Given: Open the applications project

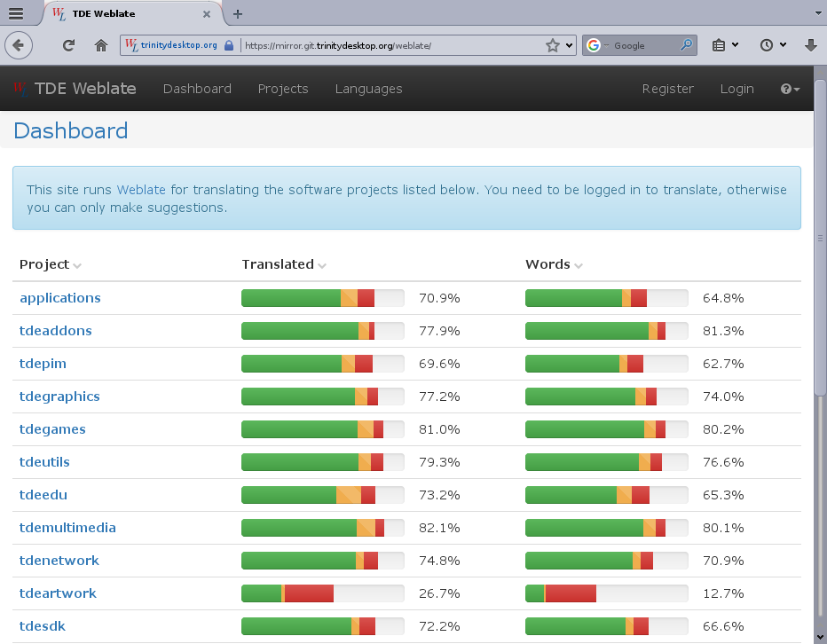Looking at the screenshot, I should [x=60, y=298].
